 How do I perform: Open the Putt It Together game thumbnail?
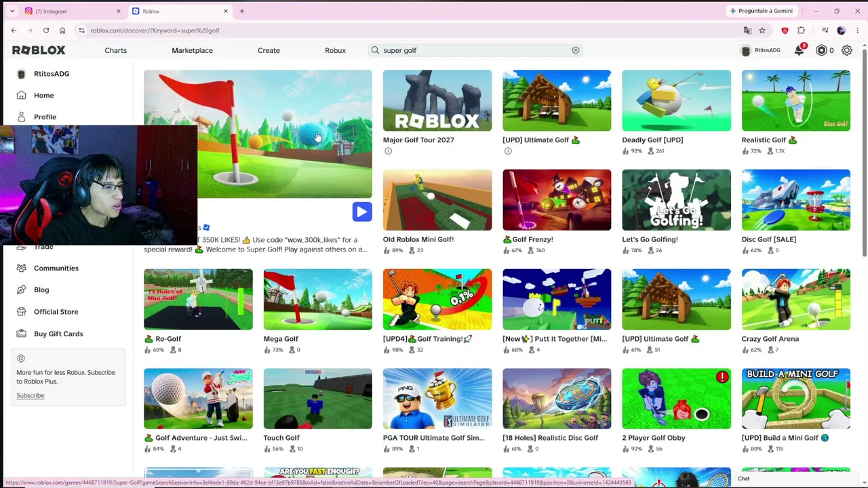pos(557,300)
